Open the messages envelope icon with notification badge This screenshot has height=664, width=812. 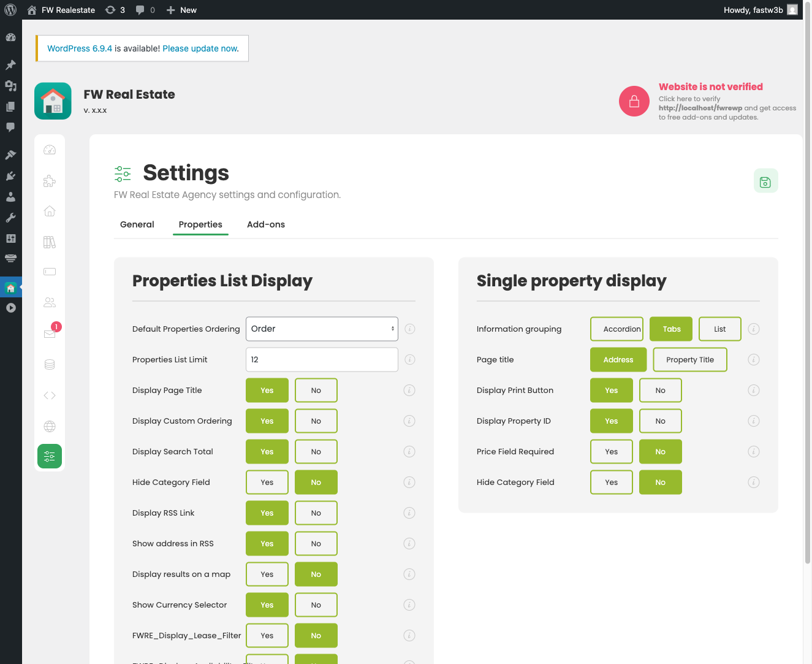pos(50,333)
